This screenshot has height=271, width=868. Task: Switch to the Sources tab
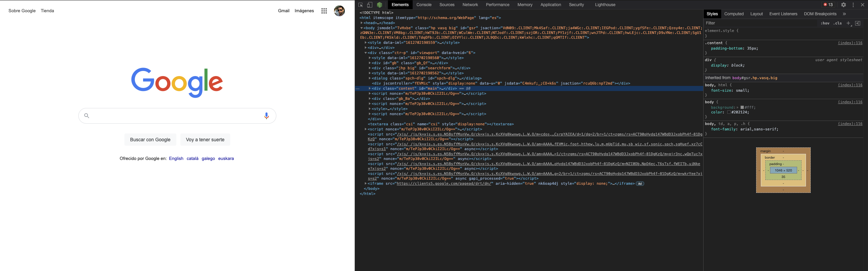(447, 5)
